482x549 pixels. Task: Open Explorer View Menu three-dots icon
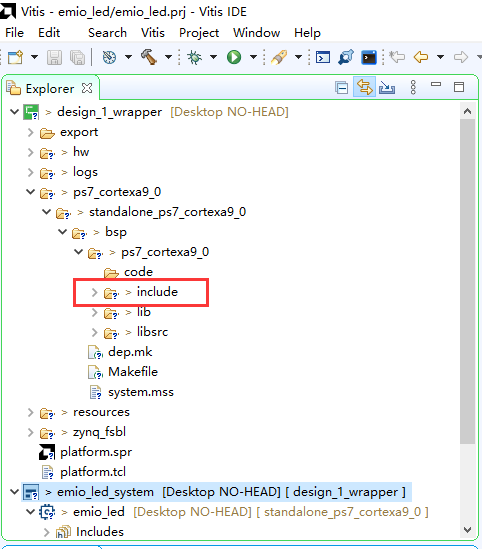(x=413, y=87)
